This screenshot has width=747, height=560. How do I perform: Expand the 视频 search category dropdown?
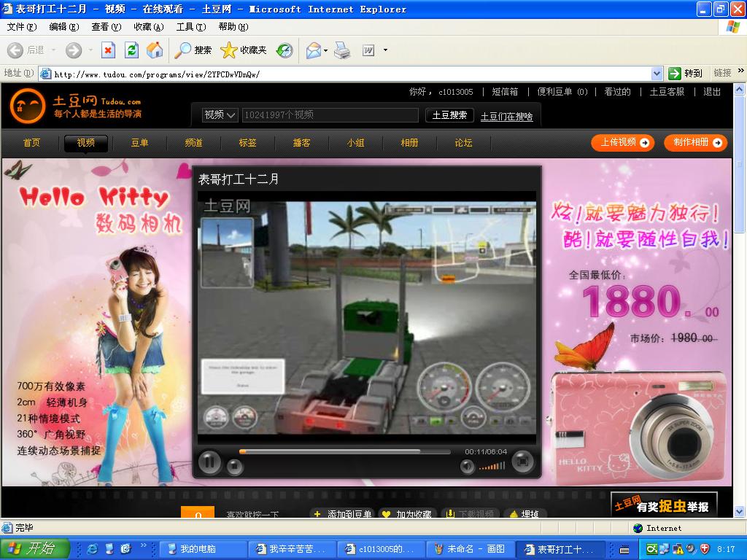click(220, 115)
